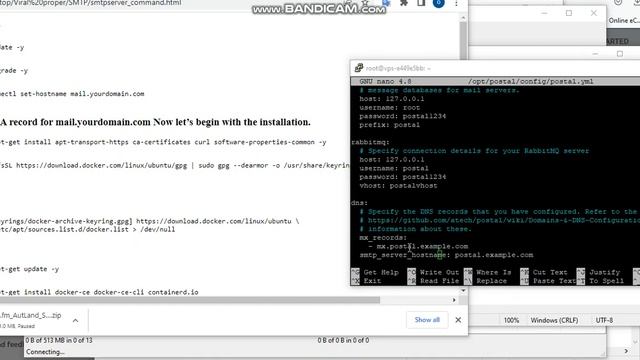Click the browser scroll-up arrow

pyautogui.click(x=463, y=17)
